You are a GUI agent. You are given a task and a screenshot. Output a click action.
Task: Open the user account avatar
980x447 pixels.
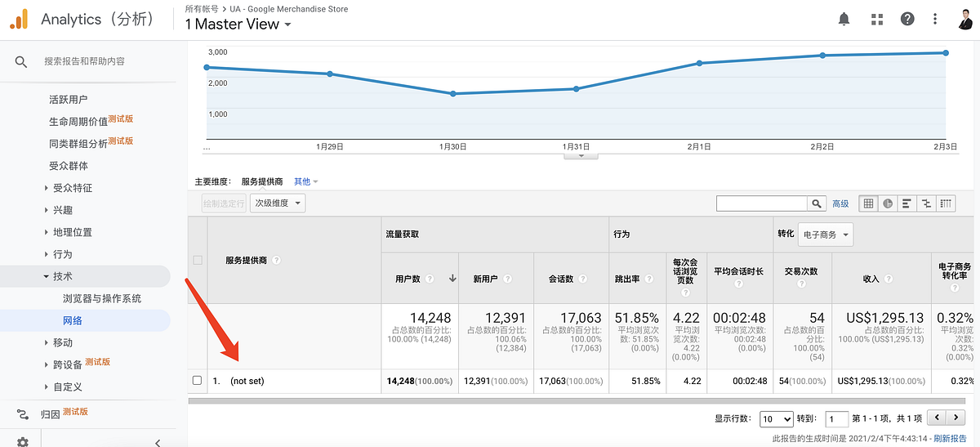pyautogui.click(x=964, y=18)
